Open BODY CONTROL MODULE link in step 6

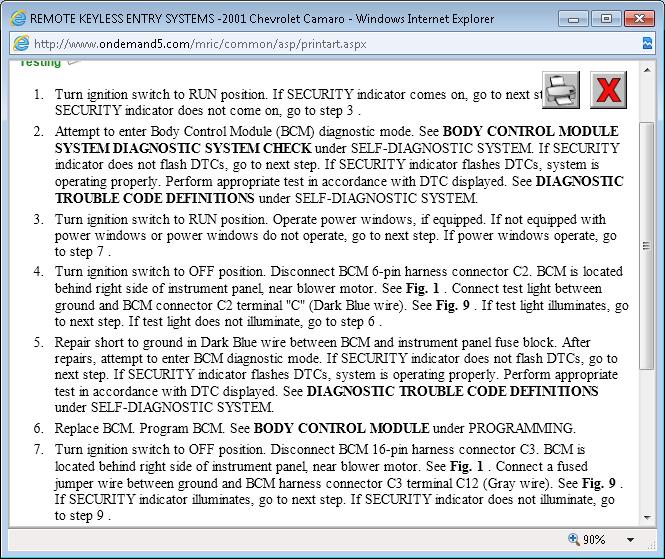(341, 428)
